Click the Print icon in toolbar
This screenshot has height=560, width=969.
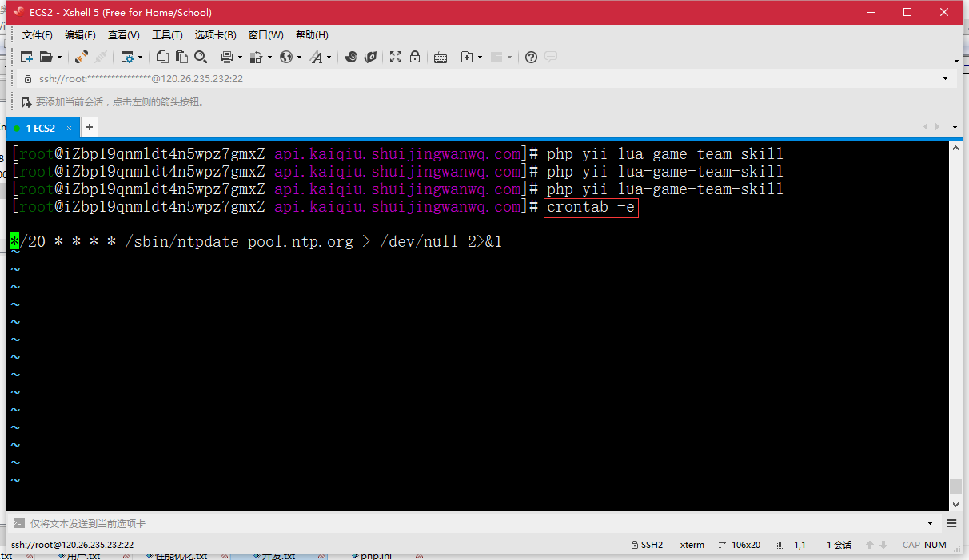tap(226, 57)
